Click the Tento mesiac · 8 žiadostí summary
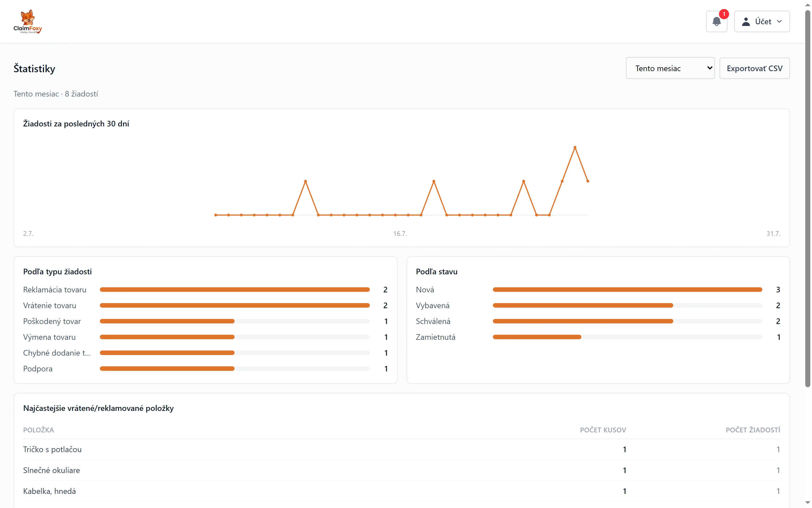The height and width of the screenshot is (508, 812). point(56,94)
